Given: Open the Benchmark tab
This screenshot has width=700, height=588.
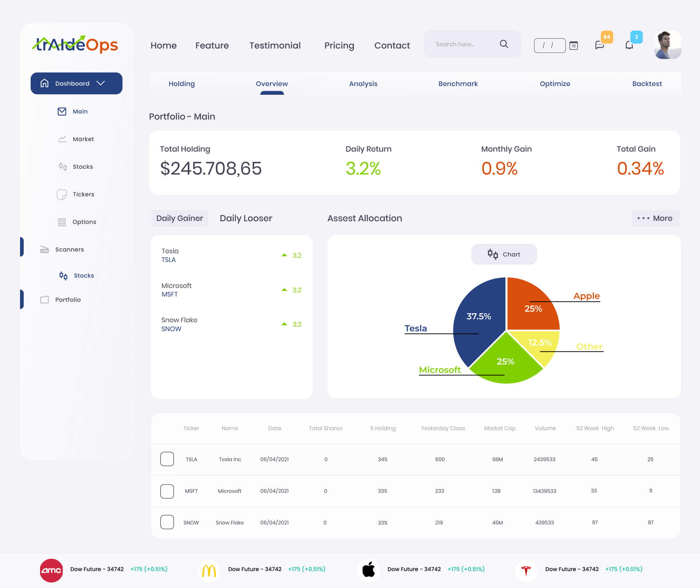Looking at the screenshot, I should [458, 83].
